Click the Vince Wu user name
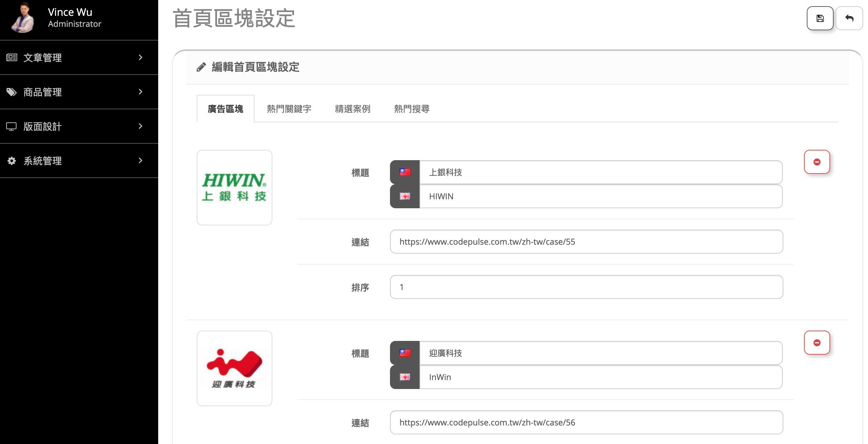868x444 pixels. coord(70,12)
